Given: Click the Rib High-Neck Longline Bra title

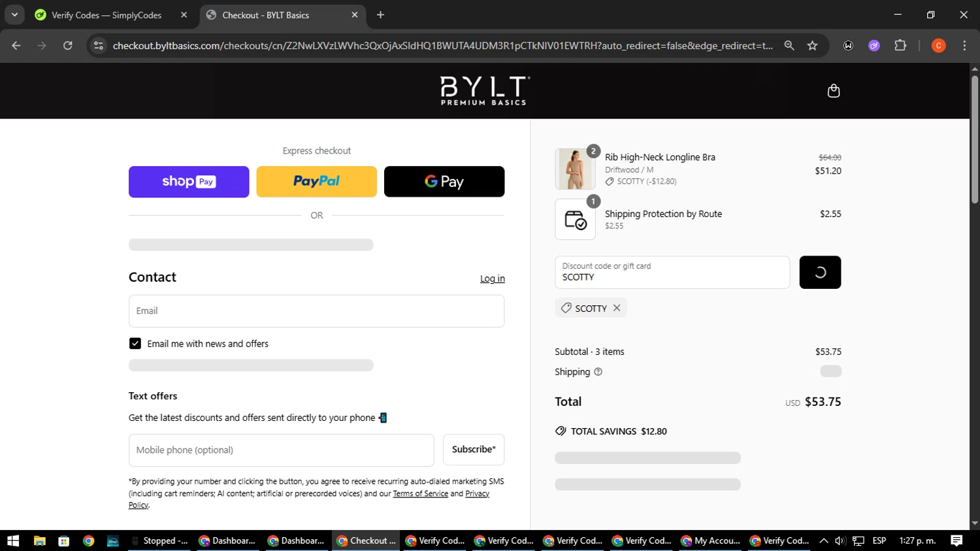Looking at the screenshot, I should (660, 158).
